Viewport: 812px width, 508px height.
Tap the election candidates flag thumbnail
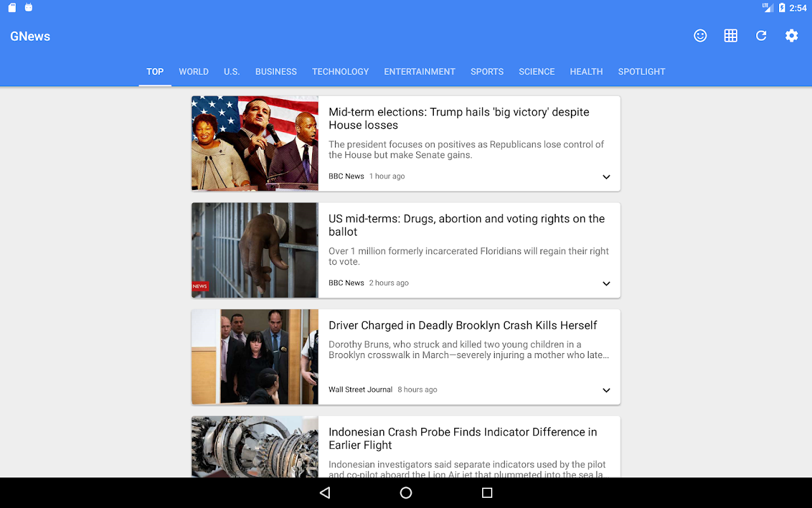pyautogui.click(x=255, y=144)
